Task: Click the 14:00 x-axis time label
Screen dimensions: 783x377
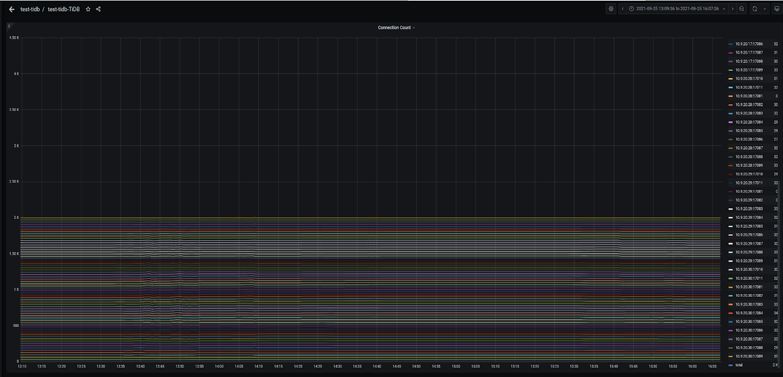Action: pos(219,366)
